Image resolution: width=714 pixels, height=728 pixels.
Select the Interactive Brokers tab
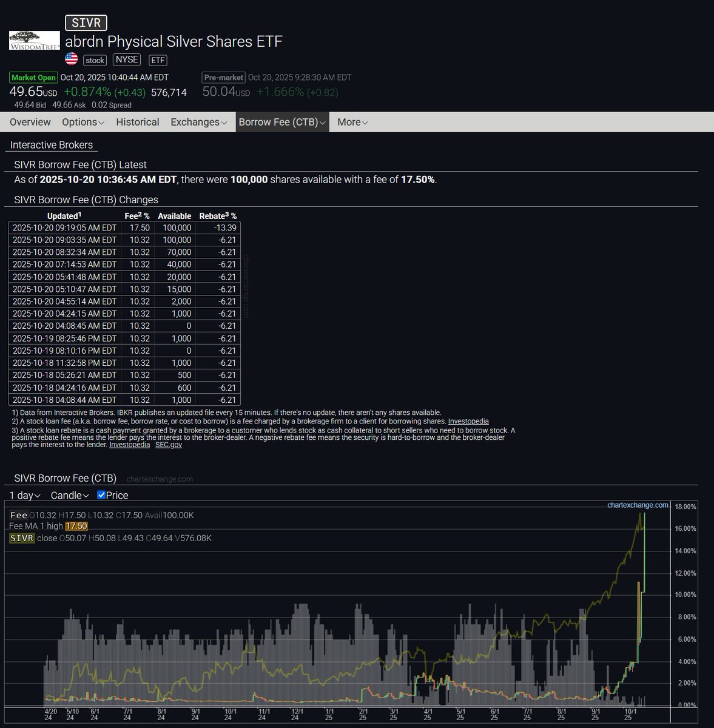[52, 145]
